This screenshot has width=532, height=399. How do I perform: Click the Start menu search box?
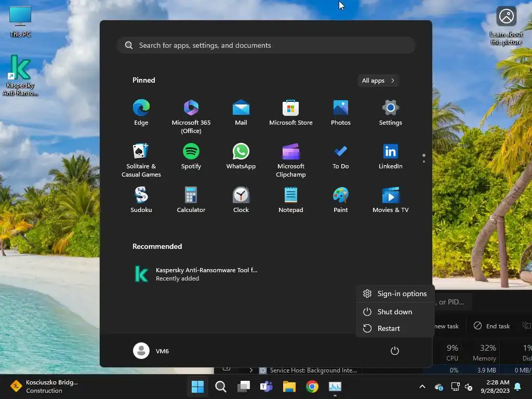click(x=266, y=45)
